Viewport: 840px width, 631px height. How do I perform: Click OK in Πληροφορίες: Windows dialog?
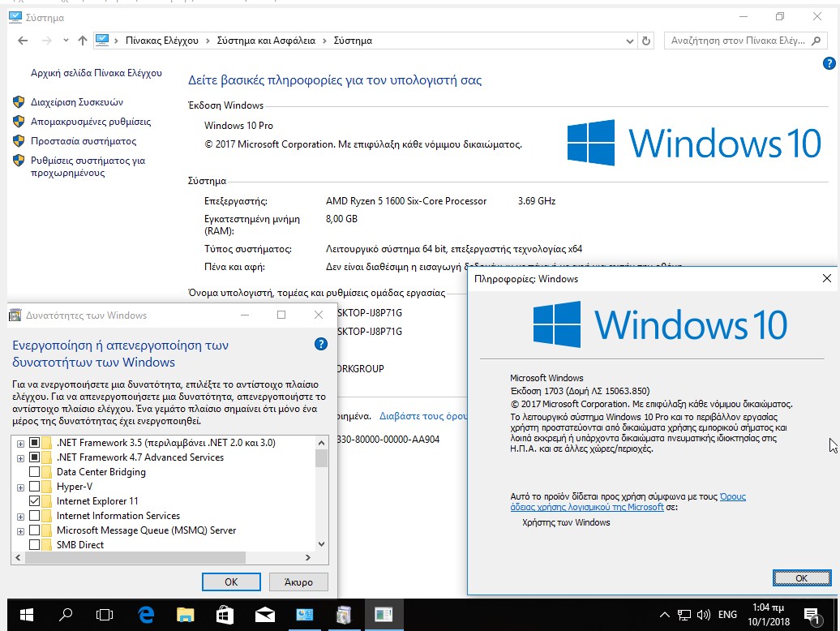pyautogui.click(x=801, y=578)
